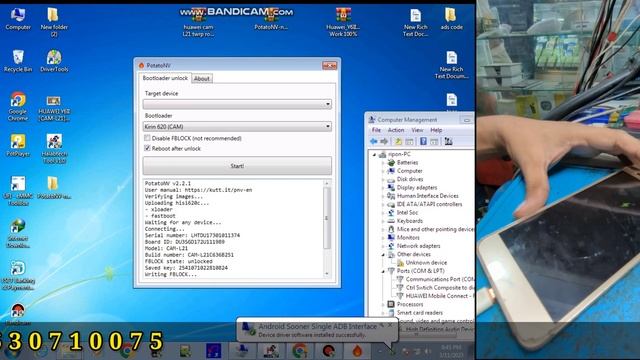This screenshot has height=360, width=640.
Task: Click the Chrome icon in the taskbar
Action: tap(299, 351)
